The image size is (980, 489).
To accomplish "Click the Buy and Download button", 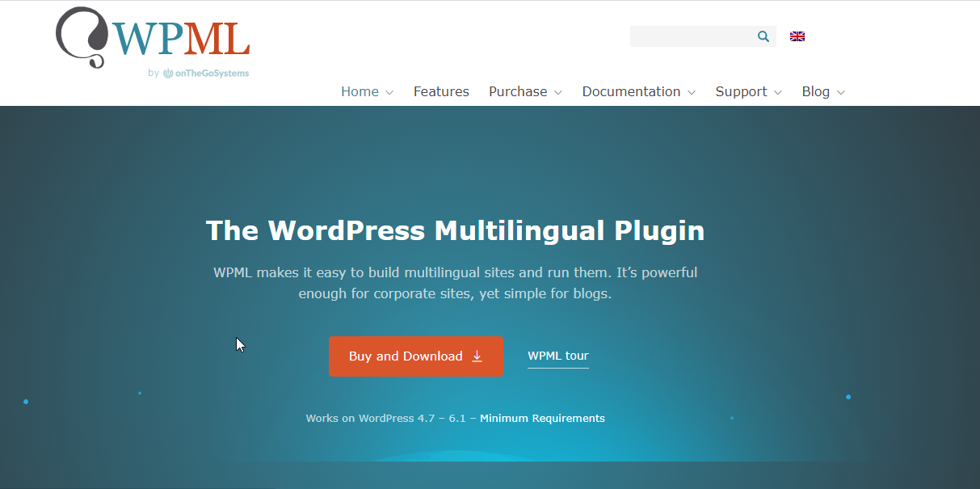I will [x=416, y=356].
